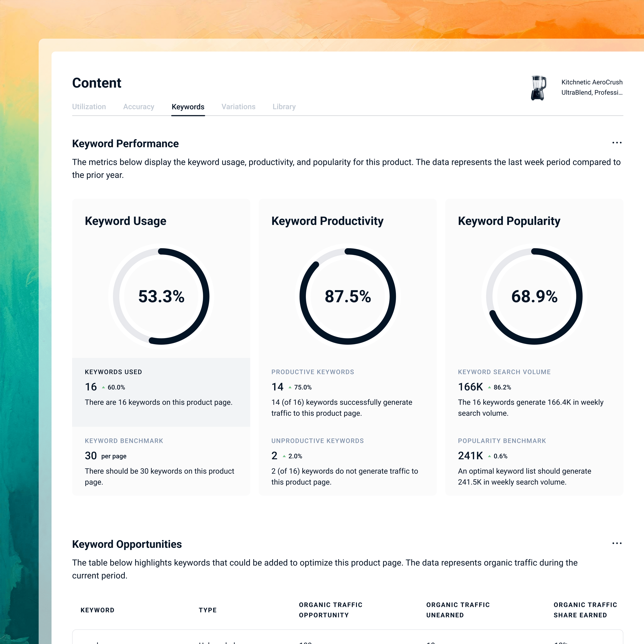Click the Kitchnetic AeroCrush UltraBlend product name
The width and height of the screenshot is (644, 644).
coord(592,87)
